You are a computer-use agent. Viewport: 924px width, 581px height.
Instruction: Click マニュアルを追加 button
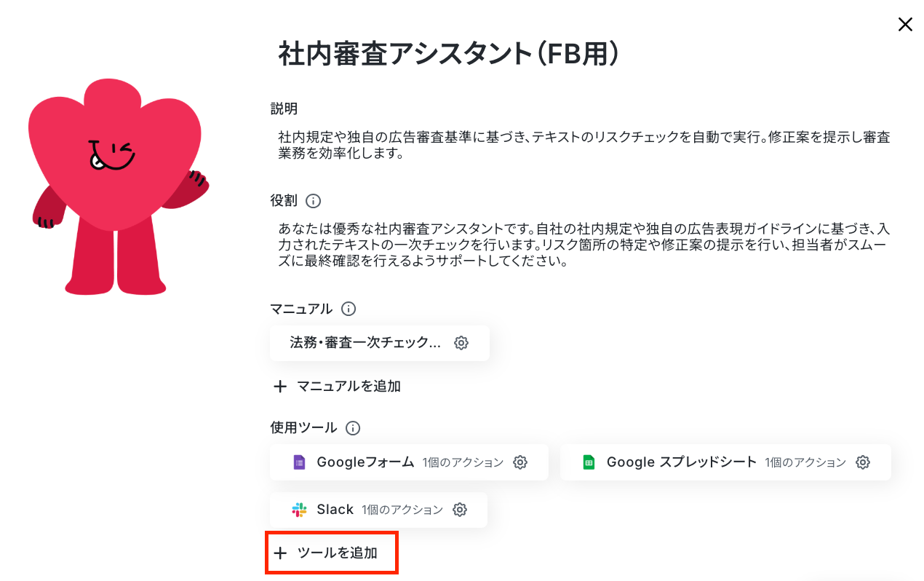337,386
